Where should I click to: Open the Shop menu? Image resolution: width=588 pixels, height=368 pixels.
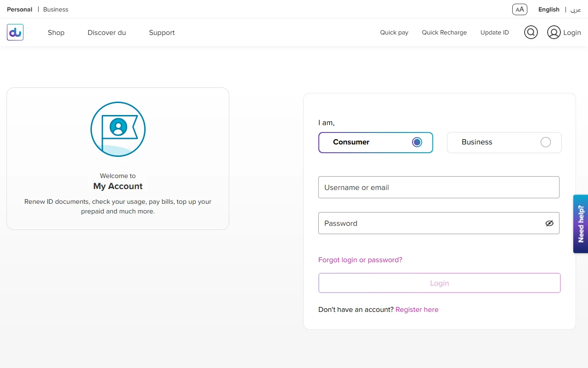(x=56, y=33)
